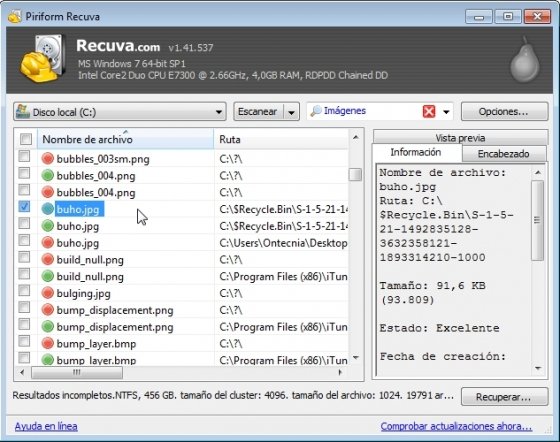Sort by Nombre de archivo column
The height and width of the screenshot is (442, 560).
(x=125, y=139)
